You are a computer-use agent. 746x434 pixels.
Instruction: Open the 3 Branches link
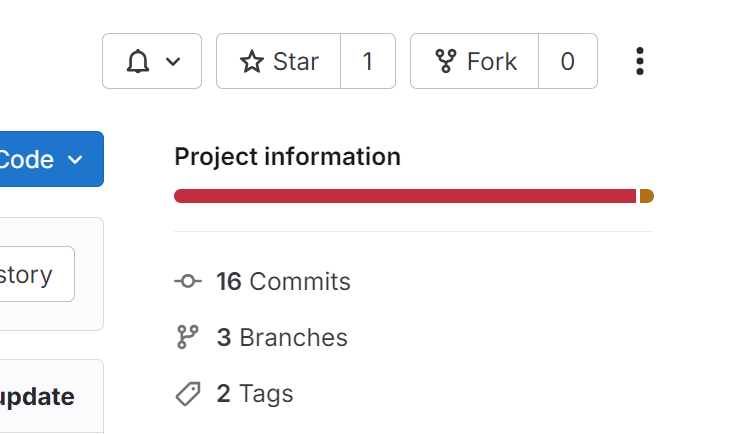282,338
